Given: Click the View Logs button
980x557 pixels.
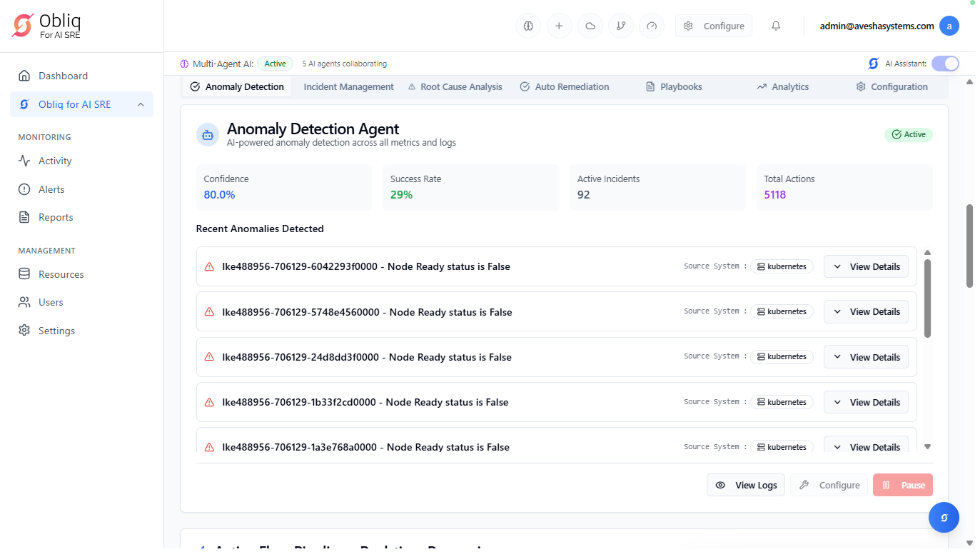Looking at the screenshot, I should (x=746, y=485).
